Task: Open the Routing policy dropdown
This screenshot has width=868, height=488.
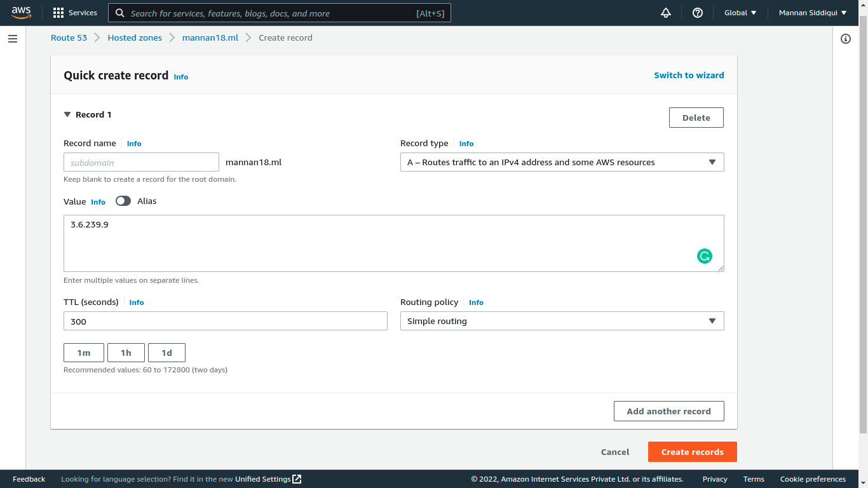Action: coord(562,321)
